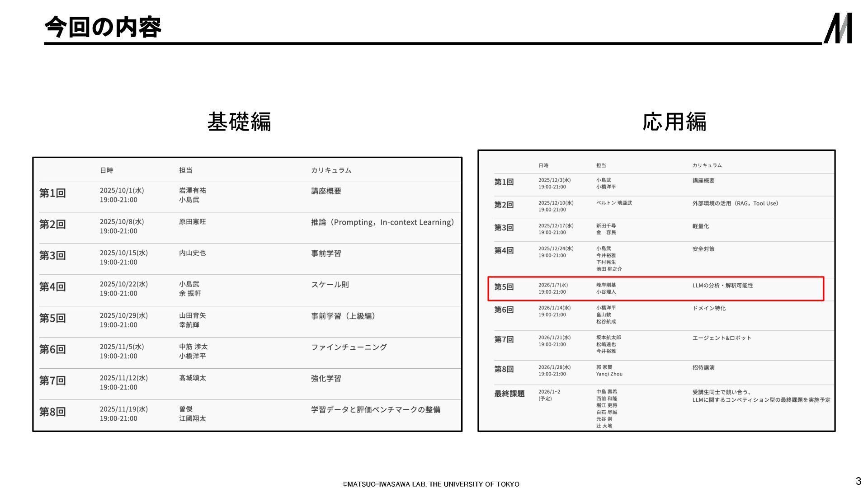Select the 応用編 heading
Image resolution: width=868 pixels, height=488 pixels.
[674, 122]
